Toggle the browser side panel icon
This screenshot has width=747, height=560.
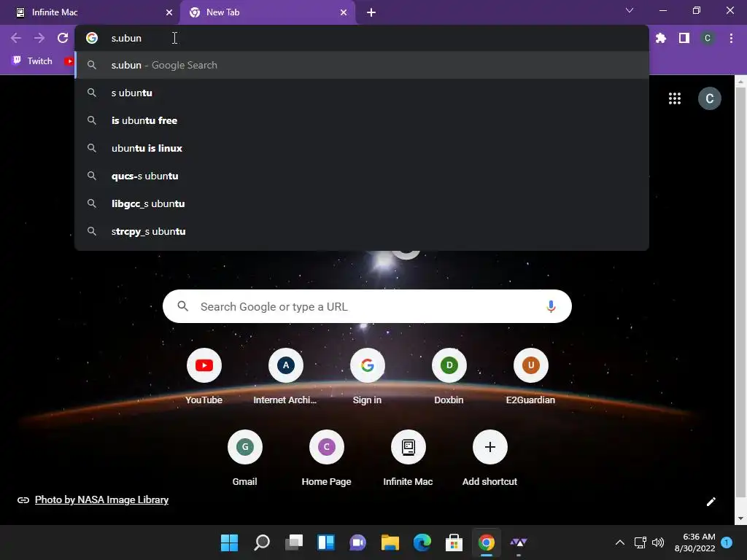coord(684,38)
